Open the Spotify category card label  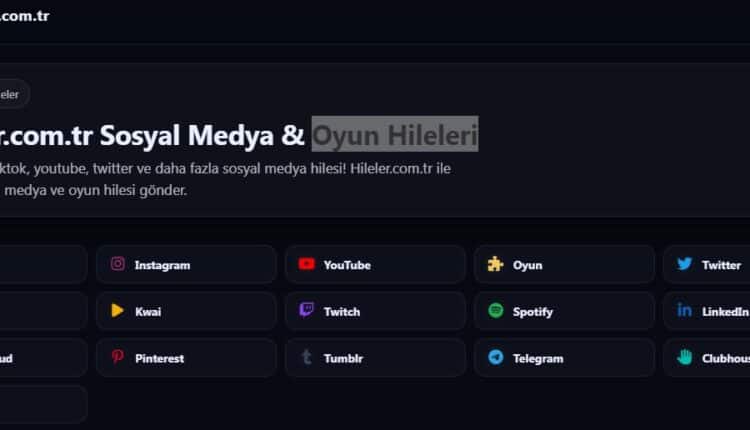coord(532,312)
